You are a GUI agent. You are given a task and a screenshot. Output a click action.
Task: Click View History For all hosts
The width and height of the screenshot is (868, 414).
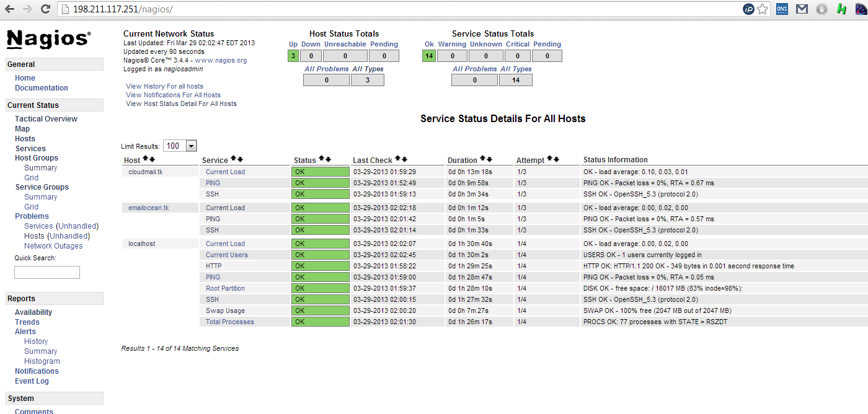point(164,86)
